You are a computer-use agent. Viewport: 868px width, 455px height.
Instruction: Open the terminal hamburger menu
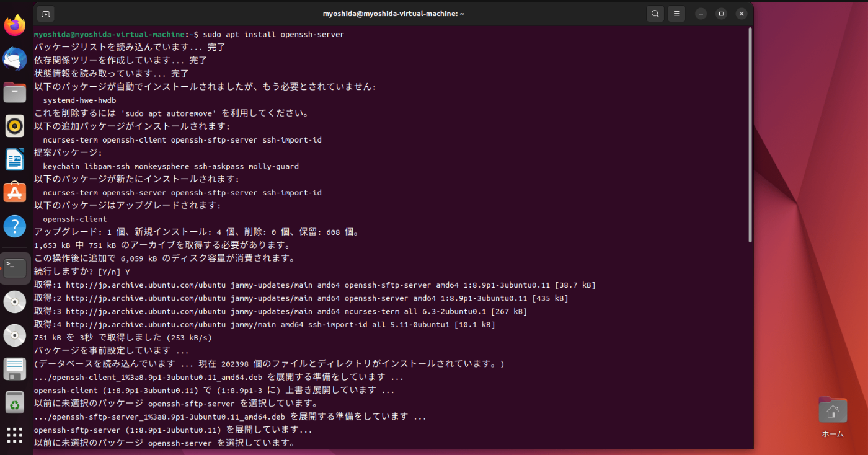pyautogui.click(x=676, y=13)
